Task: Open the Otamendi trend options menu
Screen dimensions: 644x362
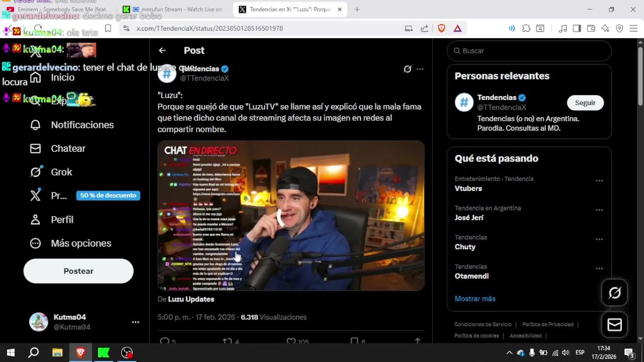Action: 599,268
